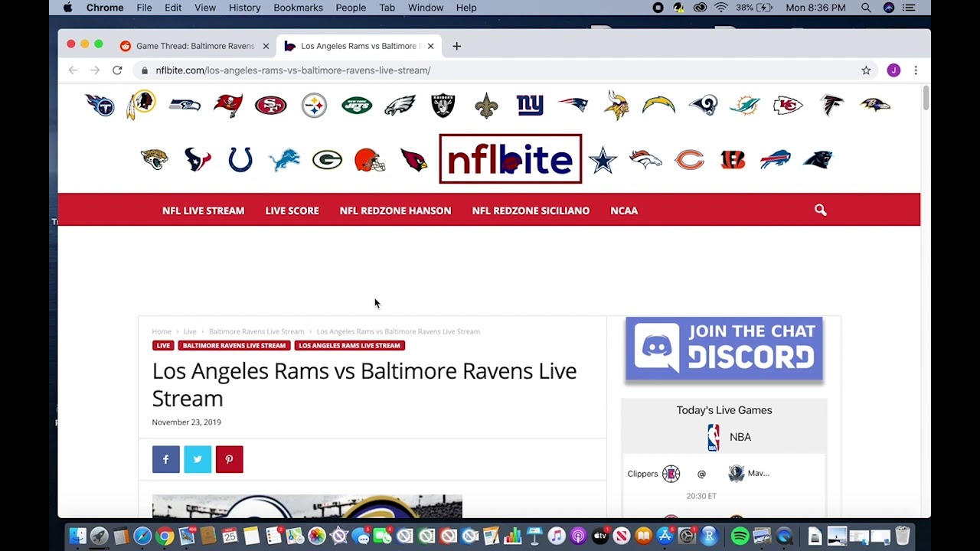Click the Raiders shield logo
Screen dimensions: 980x551
pos(443,105)
